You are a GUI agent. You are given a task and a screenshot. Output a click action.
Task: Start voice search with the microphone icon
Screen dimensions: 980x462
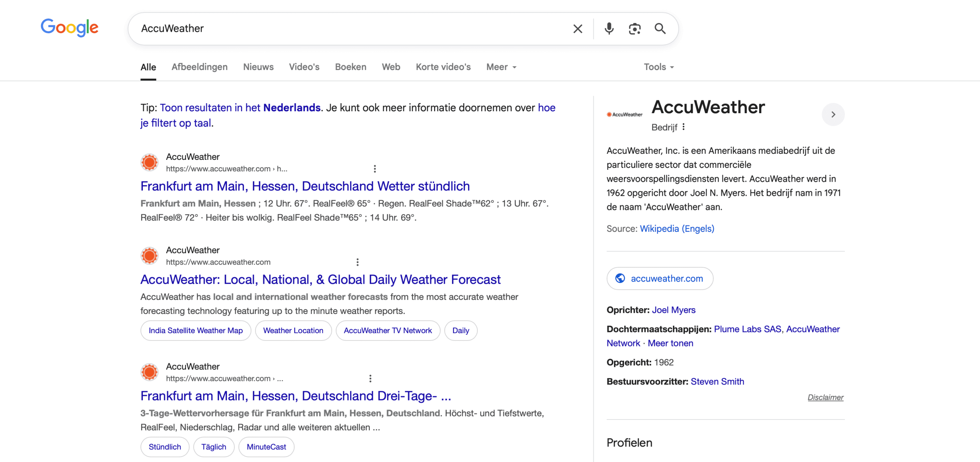pos(609,29)
